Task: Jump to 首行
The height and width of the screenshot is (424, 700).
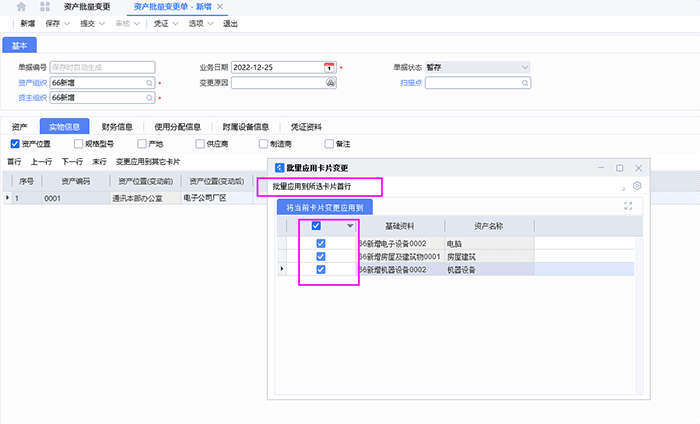Action: coord(14,162)
